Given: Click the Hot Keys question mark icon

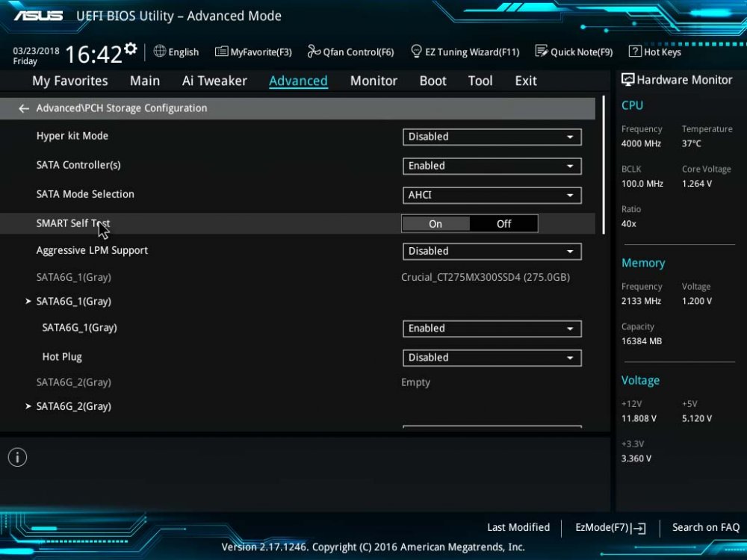Looking at the screenshot, I should click(634, 51).
